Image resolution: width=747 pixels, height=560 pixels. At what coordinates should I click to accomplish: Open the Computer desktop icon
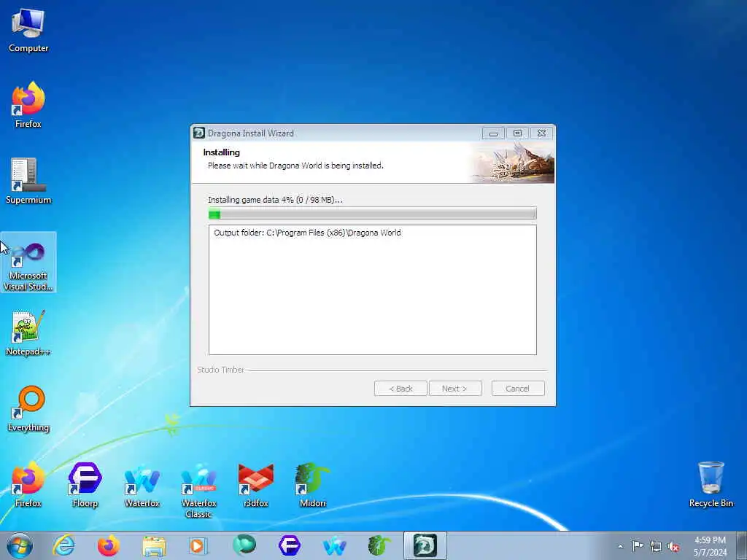(28, 31)
